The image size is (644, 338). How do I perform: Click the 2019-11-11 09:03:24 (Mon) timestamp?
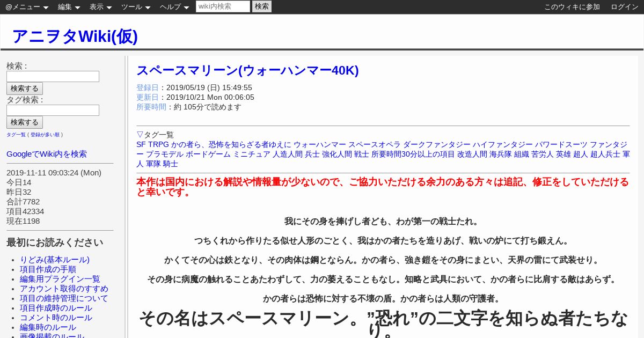(54, 173)
